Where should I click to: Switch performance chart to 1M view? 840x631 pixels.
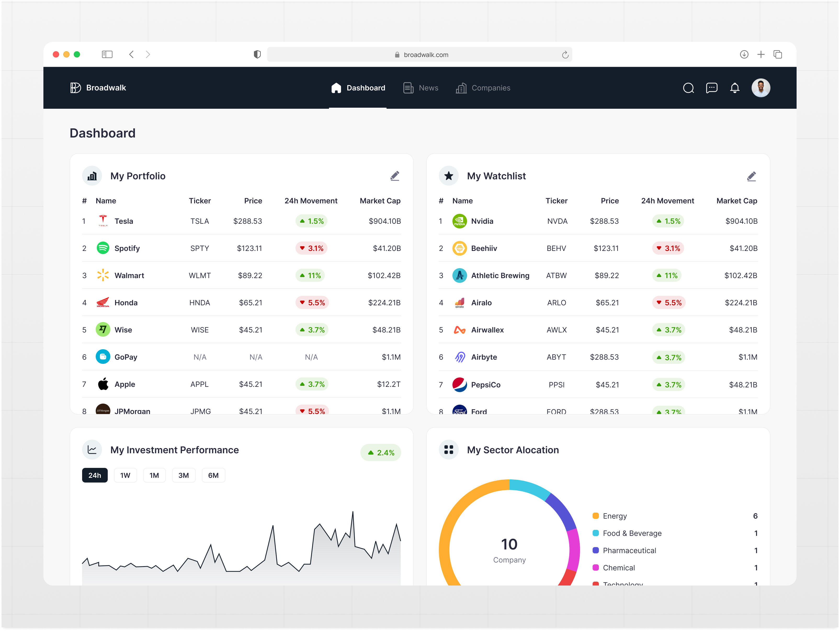click(x=154, y=475)
